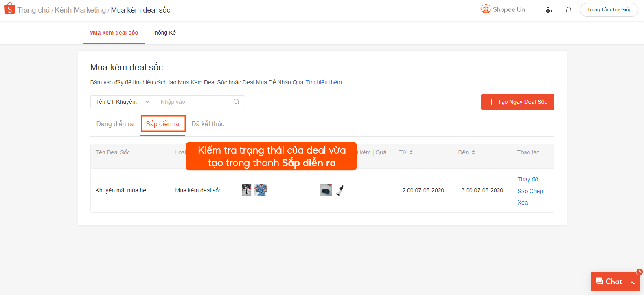
Task: Open the notifications bell
Action: (x=568, y=10)
